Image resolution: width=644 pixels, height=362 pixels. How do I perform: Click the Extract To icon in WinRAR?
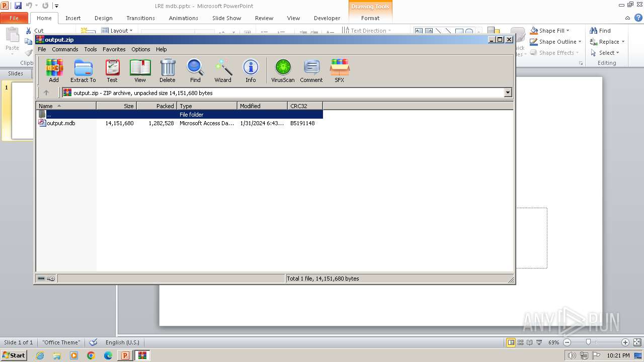pos(83,71)
